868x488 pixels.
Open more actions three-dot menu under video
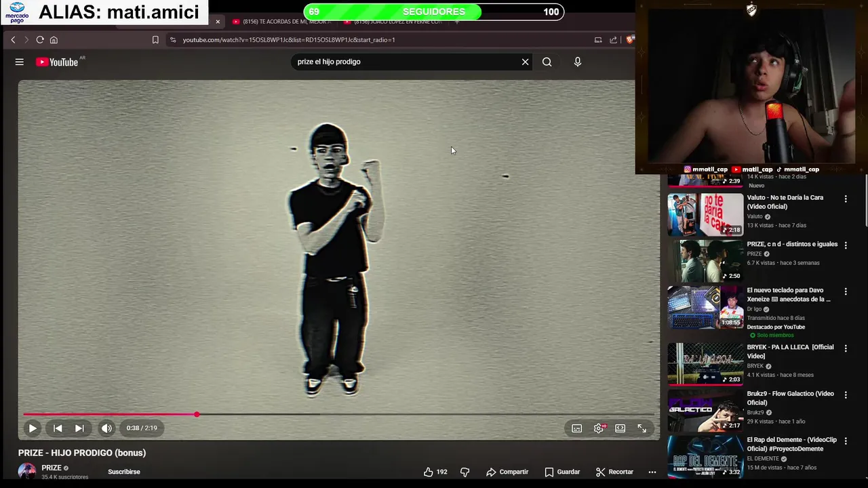click(652, 472)
